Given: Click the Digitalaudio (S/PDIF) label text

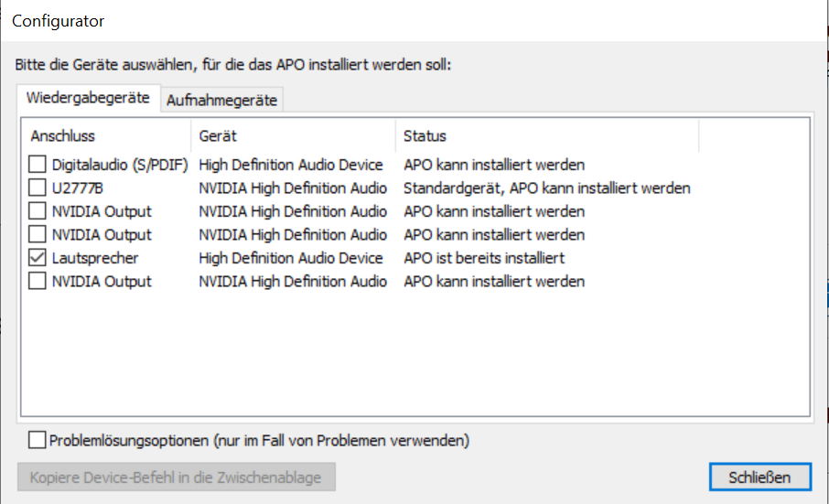Looking at the screenshot, I should [x=120, y=165].
